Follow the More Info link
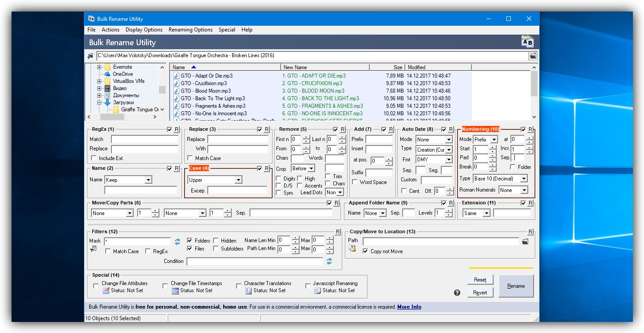The height and width of the screenshot is (333, 644). click(x=409, y=307)
